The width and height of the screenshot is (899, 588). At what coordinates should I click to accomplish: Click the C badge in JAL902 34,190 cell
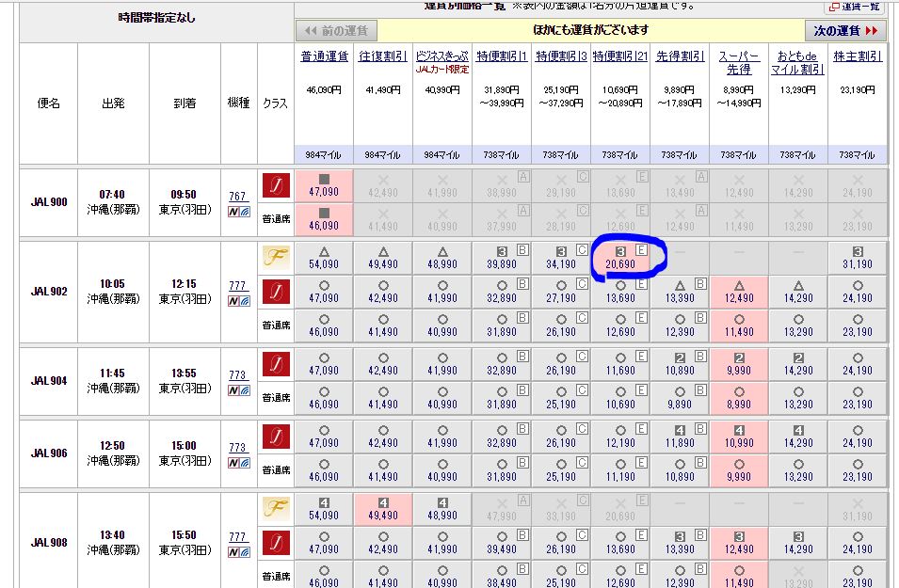(x=582, y=249)
